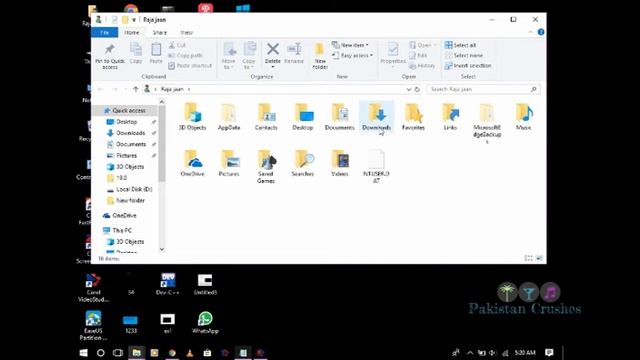640x360 pixels.
Task: Open the 3D Objects folder in file pane
Action: coord(193,117)
